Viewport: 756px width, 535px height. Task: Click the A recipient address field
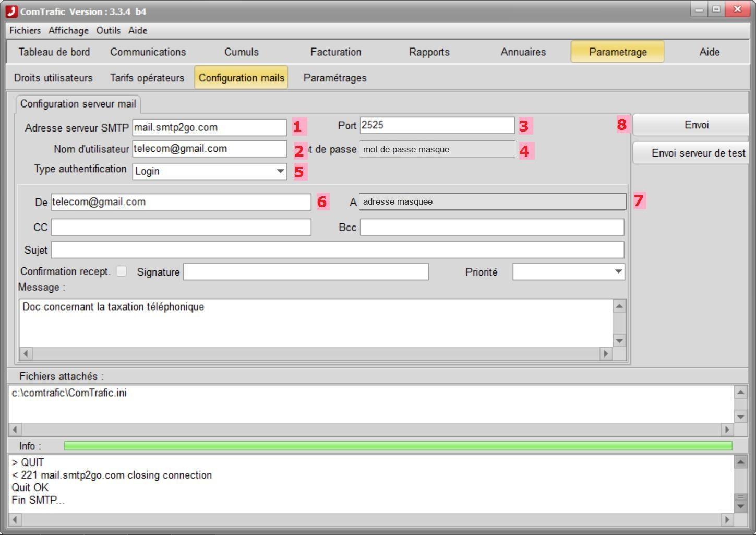tap(493, 201)
